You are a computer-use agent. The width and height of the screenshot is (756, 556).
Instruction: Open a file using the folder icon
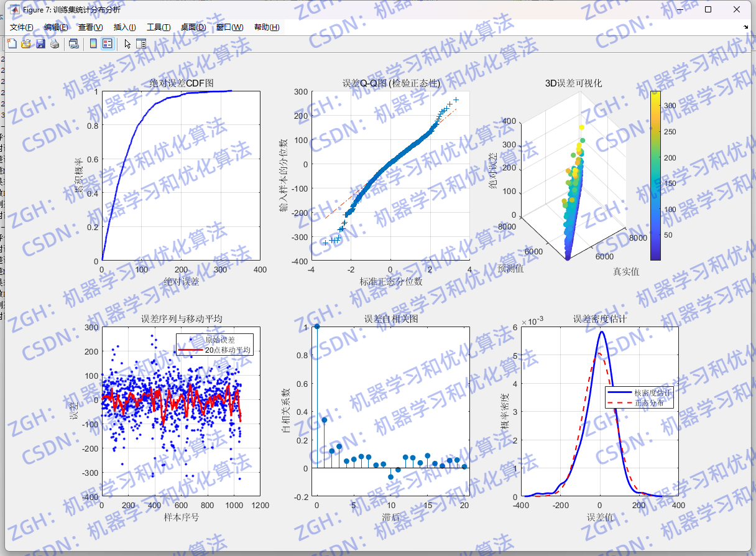[x=26, y=44]
